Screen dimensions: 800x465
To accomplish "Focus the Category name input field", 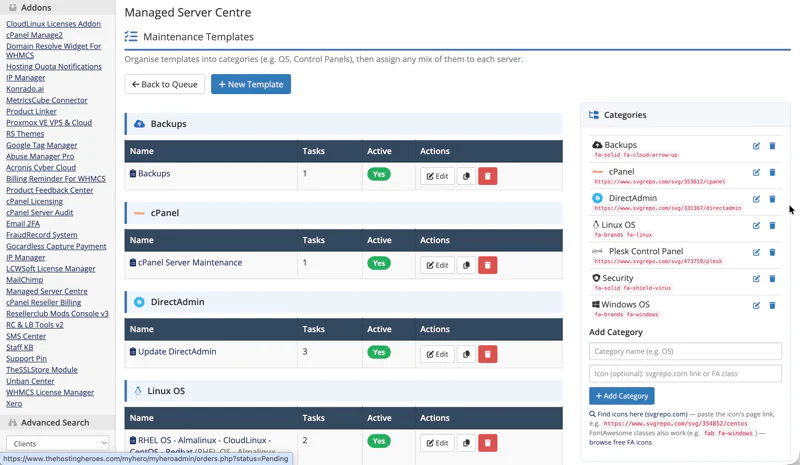I will point(685,351).
